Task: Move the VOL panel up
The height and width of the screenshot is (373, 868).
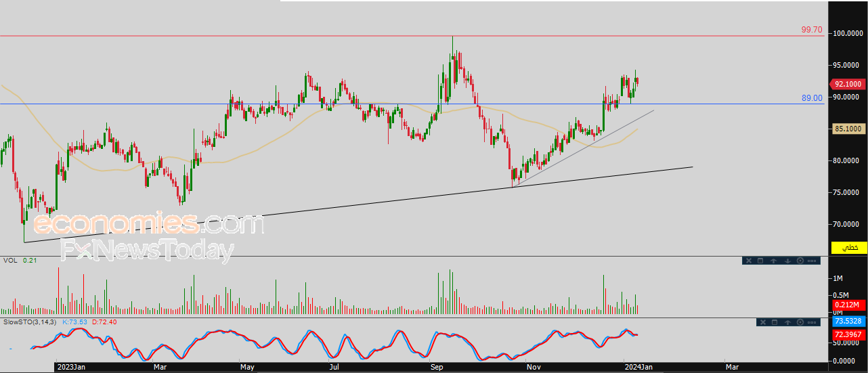Action: (x=774, y=261)
